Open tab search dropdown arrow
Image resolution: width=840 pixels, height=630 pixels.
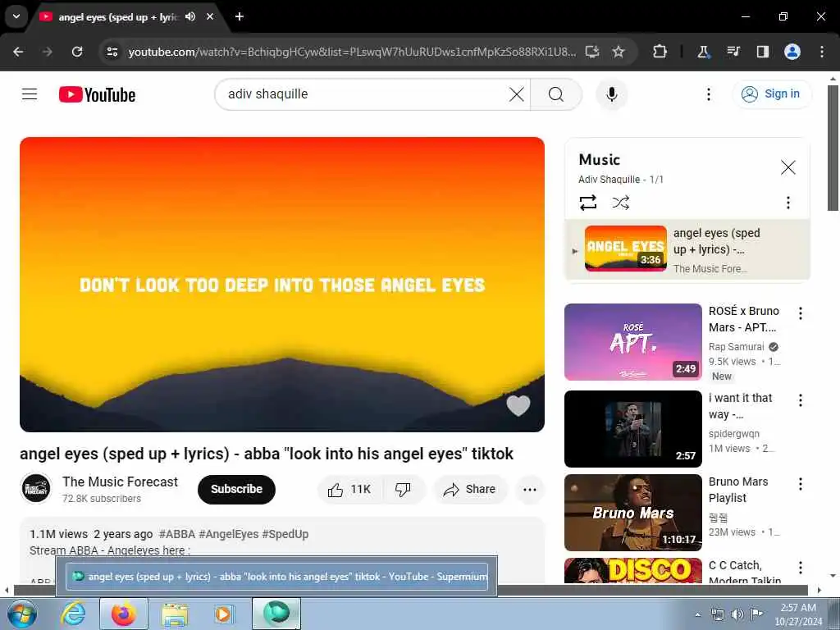tap(16, 16)
